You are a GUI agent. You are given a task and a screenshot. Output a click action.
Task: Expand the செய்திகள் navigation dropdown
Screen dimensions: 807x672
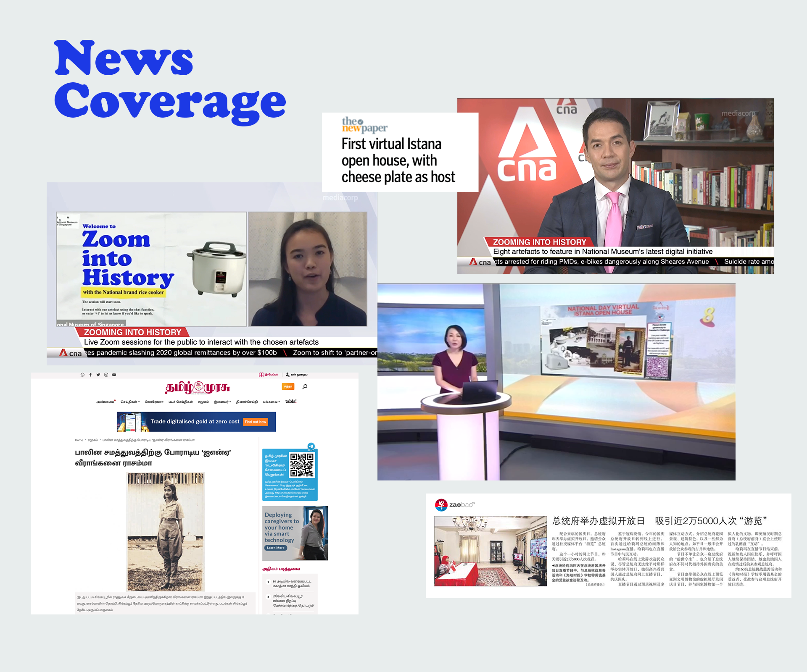click(x=130, y=402)
